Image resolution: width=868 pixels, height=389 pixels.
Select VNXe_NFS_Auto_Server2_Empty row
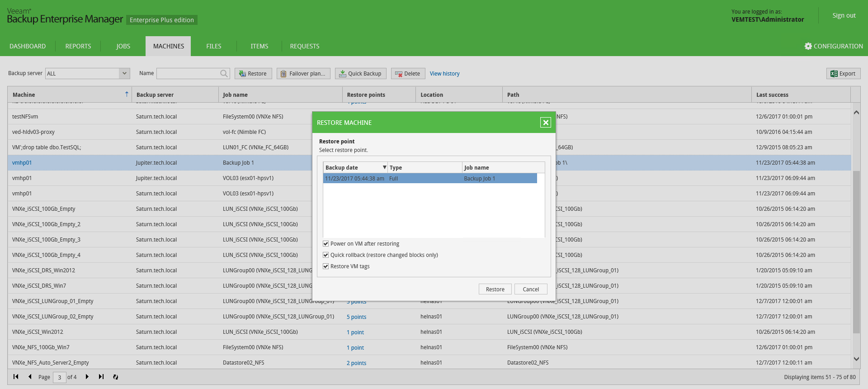tap(429, 363)
